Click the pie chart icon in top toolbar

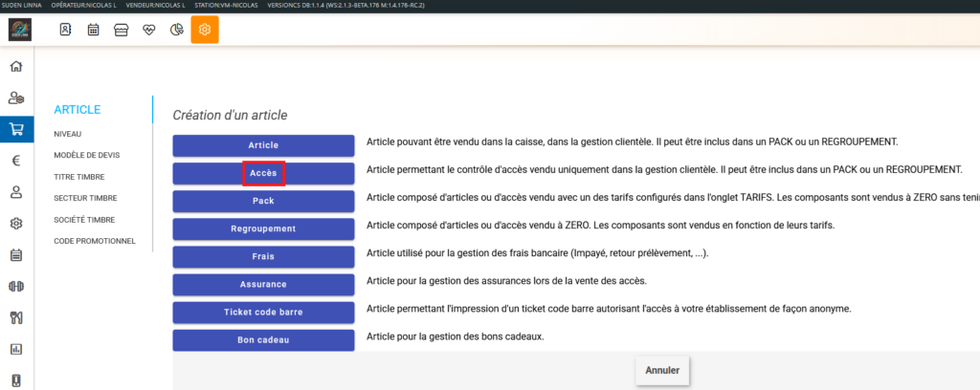coord(177,30)
